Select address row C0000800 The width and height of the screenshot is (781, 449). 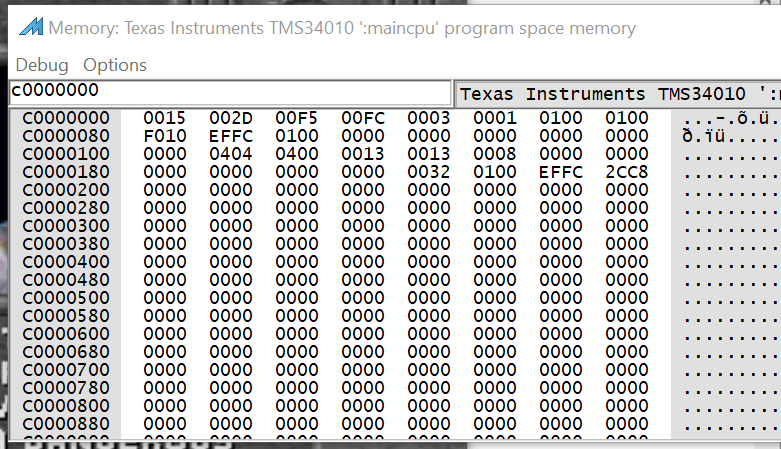coord(66,406)
